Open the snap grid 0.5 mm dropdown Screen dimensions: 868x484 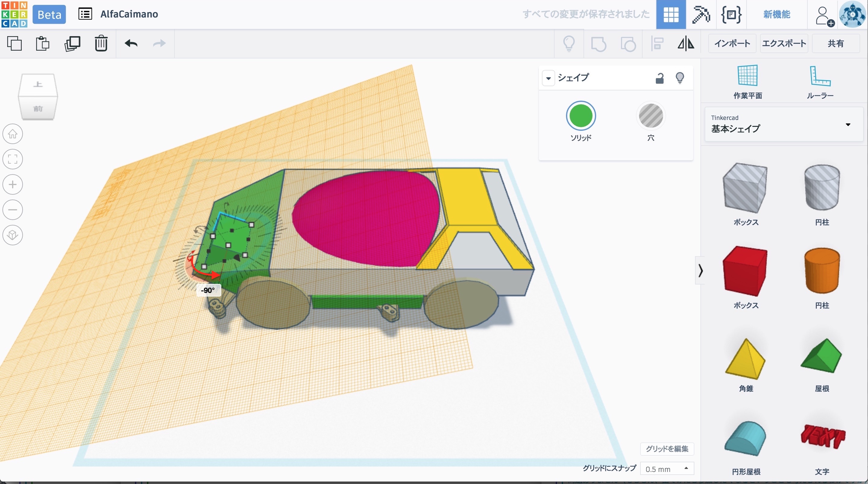[x=667, y=469]
